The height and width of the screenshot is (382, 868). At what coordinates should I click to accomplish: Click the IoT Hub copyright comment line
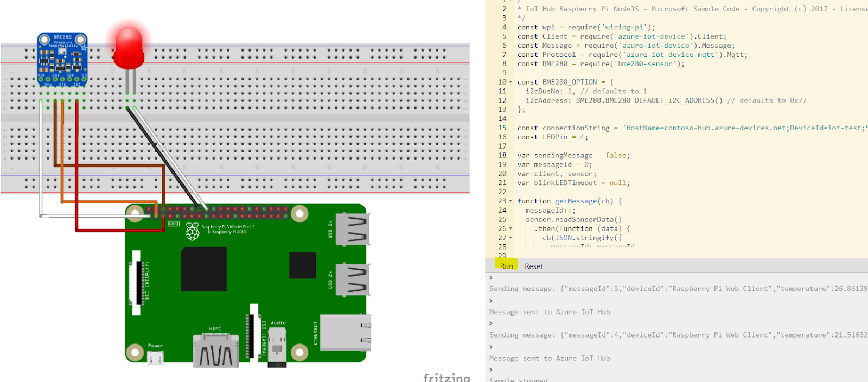[692, 9]
